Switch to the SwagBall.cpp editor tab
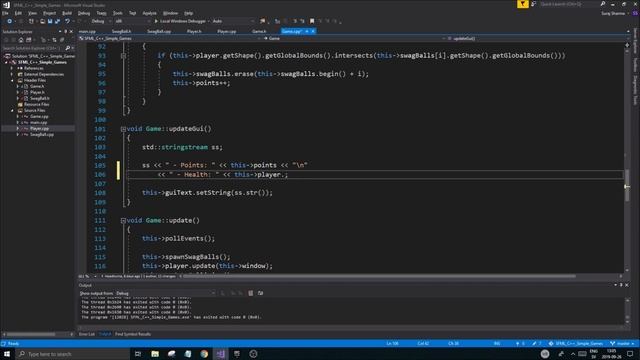640x360 pixels. pos(159,31)
